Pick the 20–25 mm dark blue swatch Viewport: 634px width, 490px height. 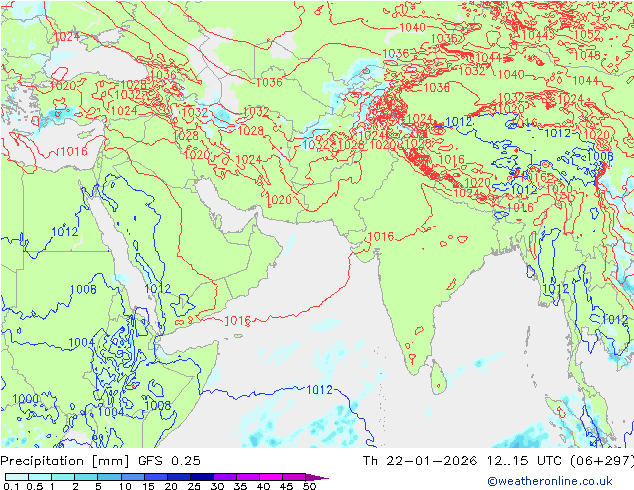tap(178, 477)
